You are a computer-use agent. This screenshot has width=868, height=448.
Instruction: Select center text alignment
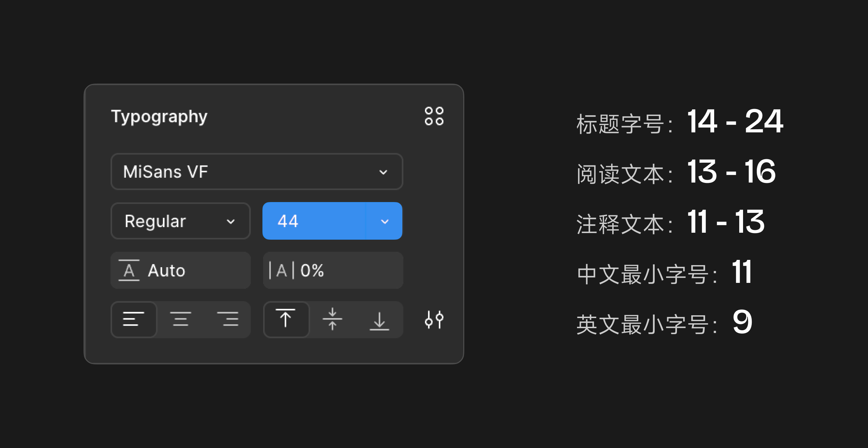pos(181,319)
